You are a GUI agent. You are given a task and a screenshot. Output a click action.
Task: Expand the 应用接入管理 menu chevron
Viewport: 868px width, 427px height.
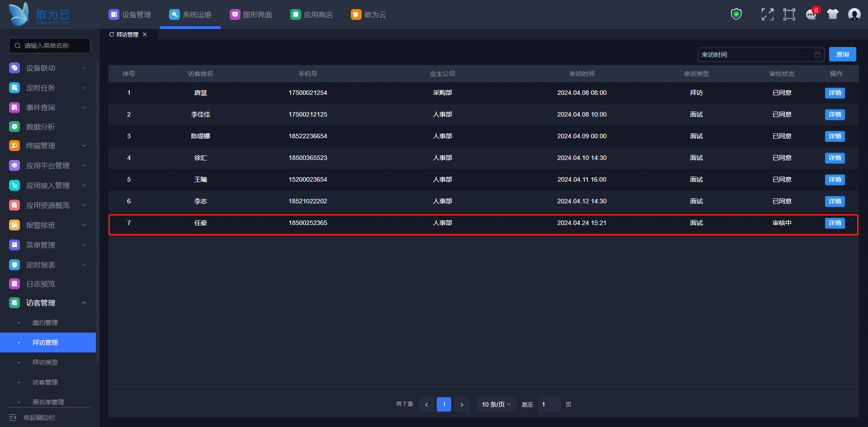tap(84, 185)
